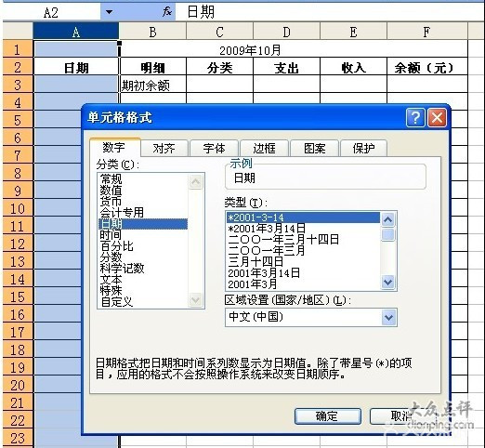Switch to the 数字 tab

click(114, 147)
